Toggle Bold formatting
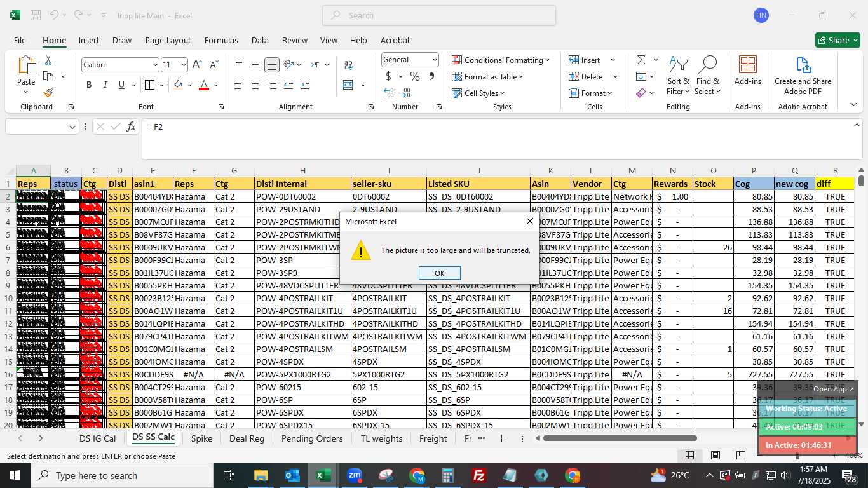The image size is (868, 488). coord(89,85)
